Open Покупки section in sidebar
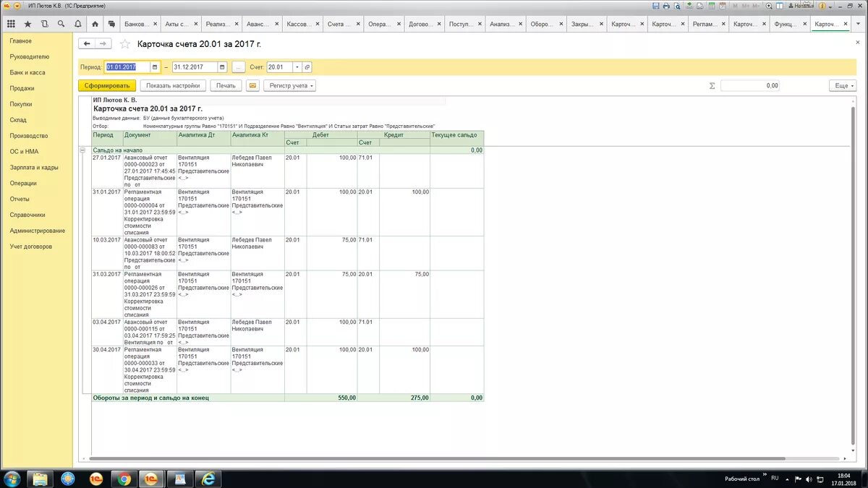The image size is (868, 488). point(21,104)
